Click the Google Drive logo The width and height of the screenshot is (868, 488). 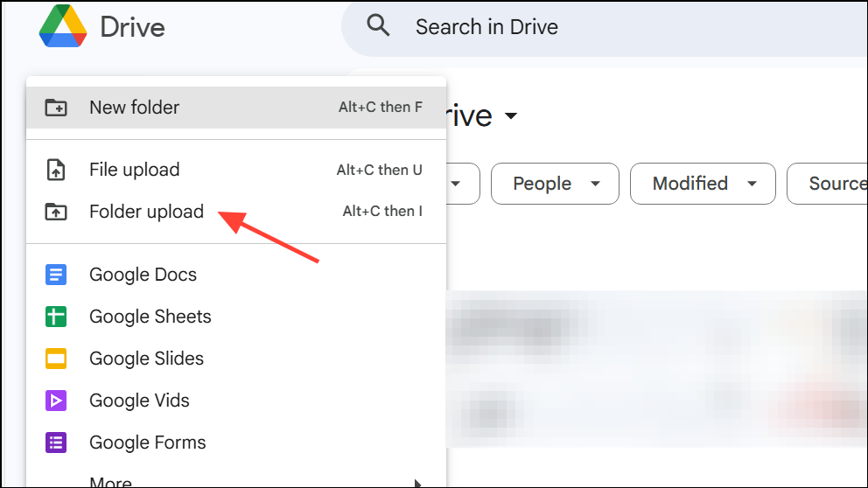(62, 26)
